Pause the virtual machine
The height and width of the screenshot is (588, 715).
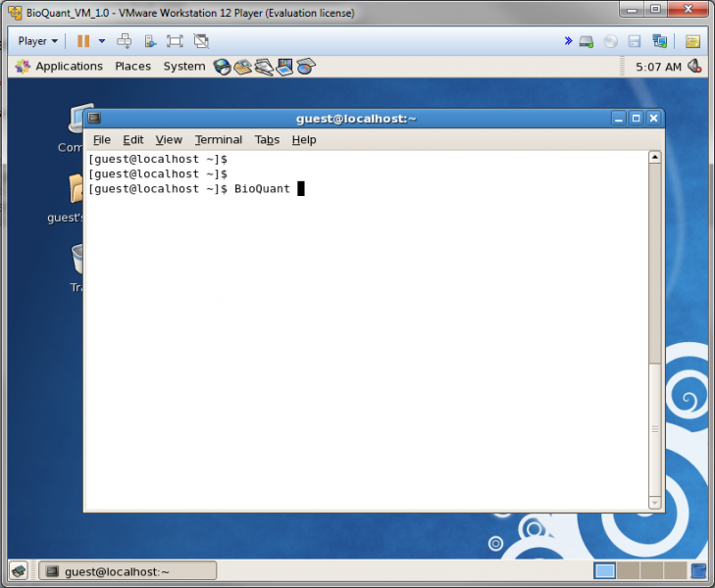click(x=83, y=41)
